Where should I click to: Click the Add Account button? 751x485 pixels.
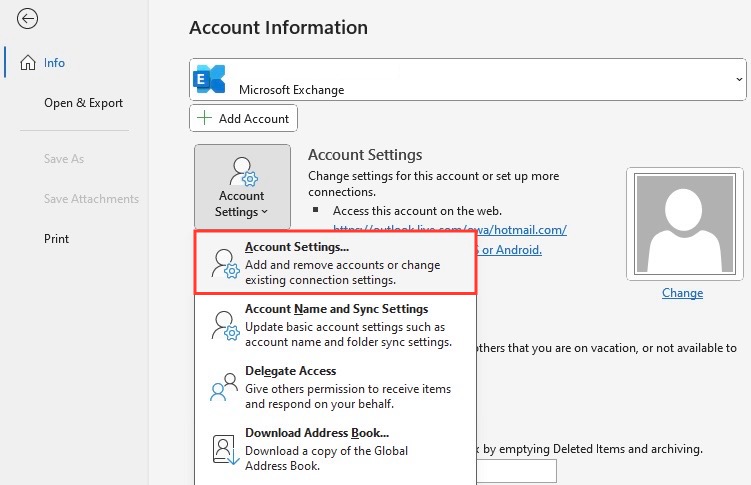243,118
